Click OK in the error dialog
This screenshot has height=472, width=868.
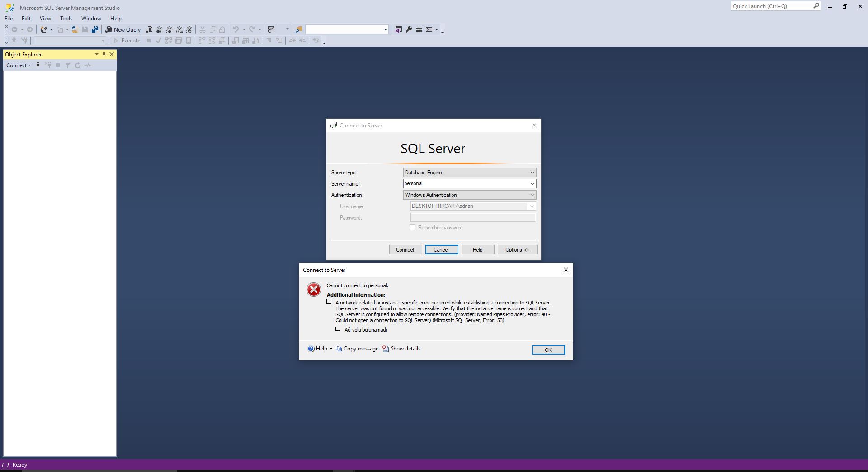pos(548,350)
